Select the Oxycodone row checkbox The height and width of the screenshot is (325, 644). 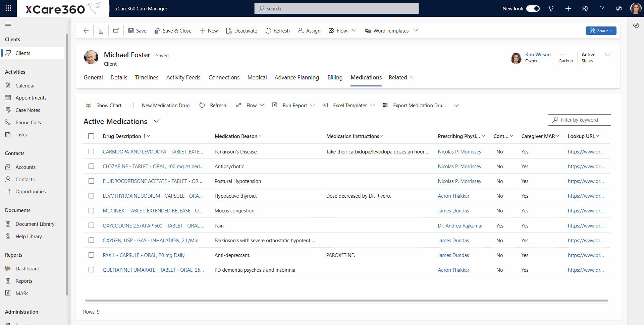[x=91, y=225]
